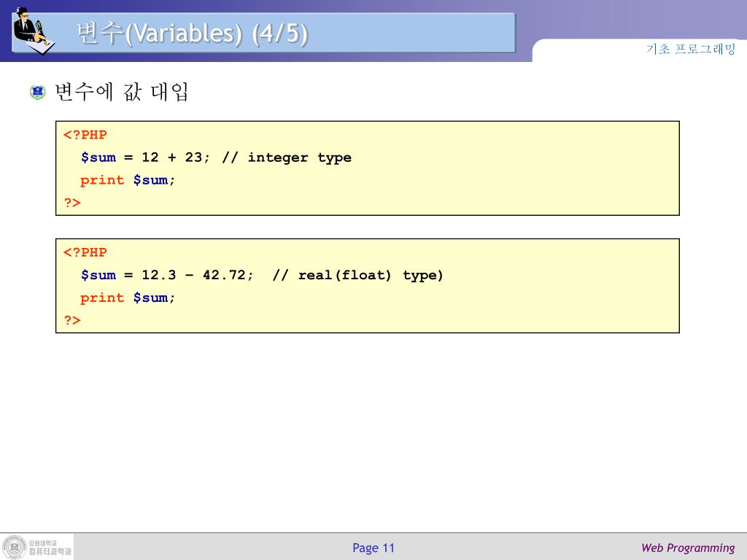747x560 pixels.
Task: Click the Web Programming footer text
Action: [688, 548]
